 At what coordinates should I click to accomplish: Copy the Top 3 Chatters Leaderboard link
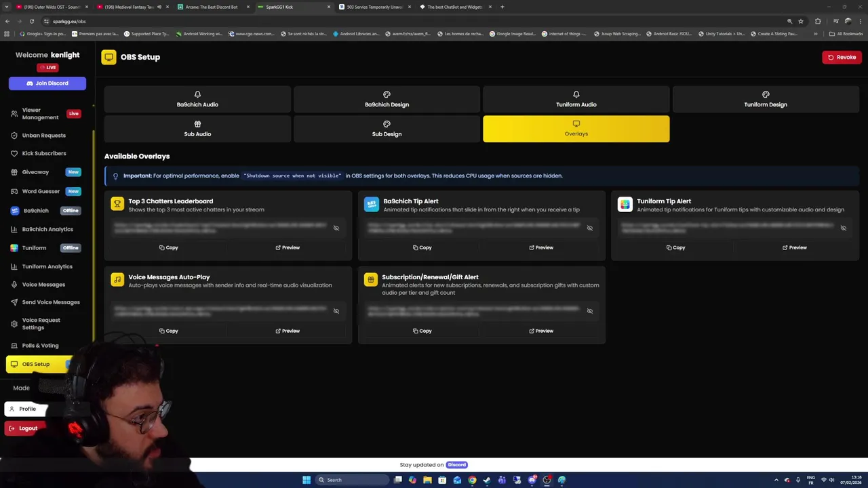coord(169,247)
